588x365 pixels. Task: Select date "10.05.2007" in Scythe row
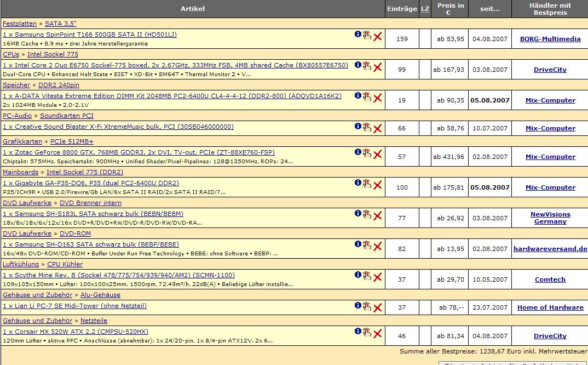tap(490, 280)
